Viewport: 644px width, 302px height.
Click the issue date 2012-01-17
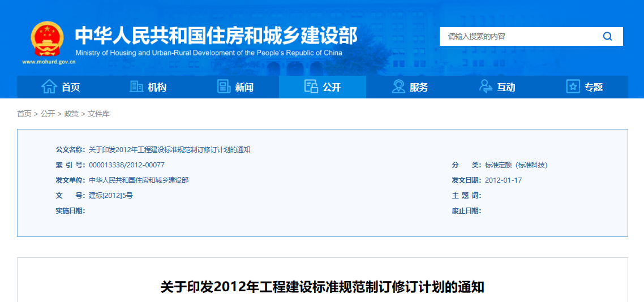click(503, 180)
